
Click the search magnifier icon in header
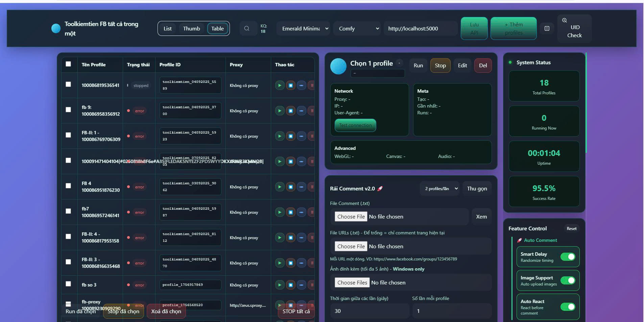point(247,28)
